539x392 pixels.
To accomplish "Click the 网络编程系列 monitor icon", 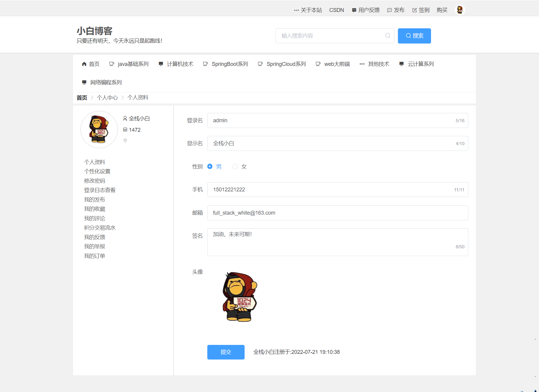I will pos(84,82).
